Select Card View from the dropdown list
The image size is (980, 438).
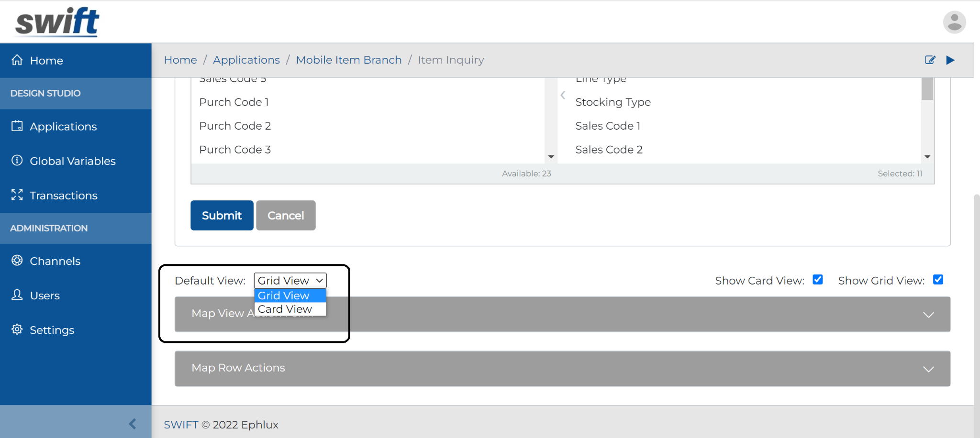click(x=285, y=309)
